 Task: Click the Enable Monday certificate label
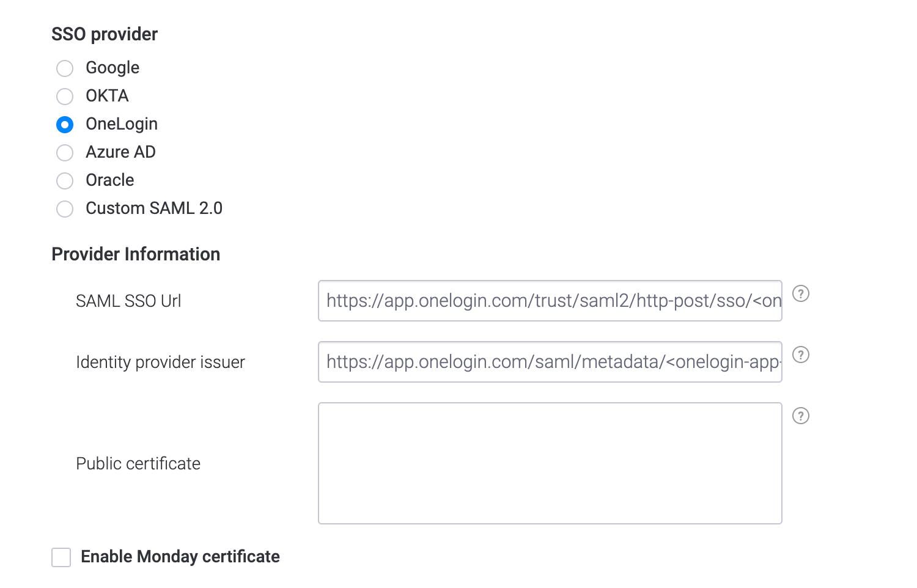point(180,557)
